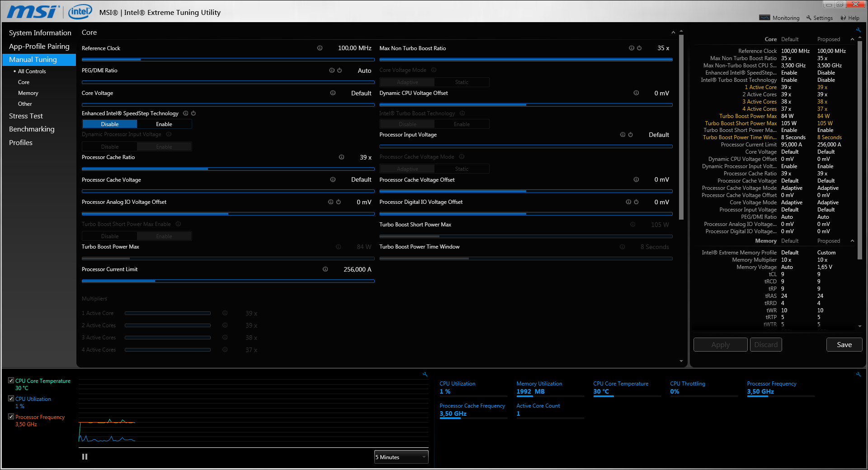Click power icon for Processor Analog IO Voltage Offset
This screenshot has width=868, height=470.
click(339, 202)
